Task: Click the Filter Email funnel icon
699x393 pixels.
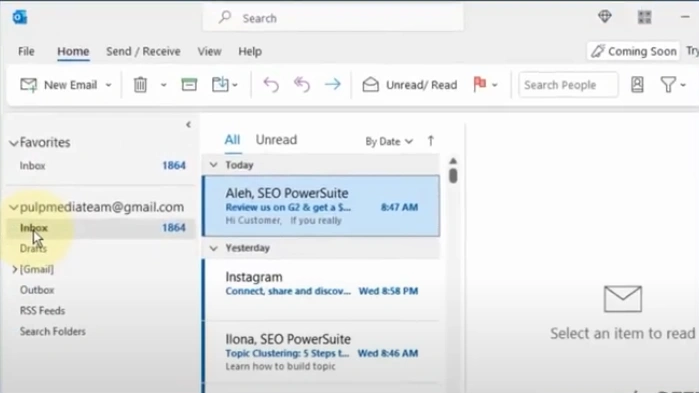Action: 668,85
